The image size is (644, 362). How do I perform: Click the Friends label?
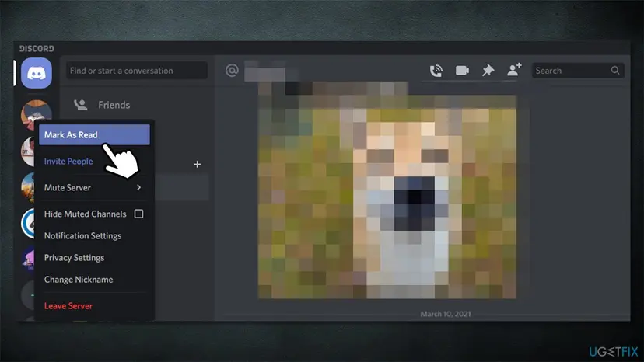click(x=114, y=105)
